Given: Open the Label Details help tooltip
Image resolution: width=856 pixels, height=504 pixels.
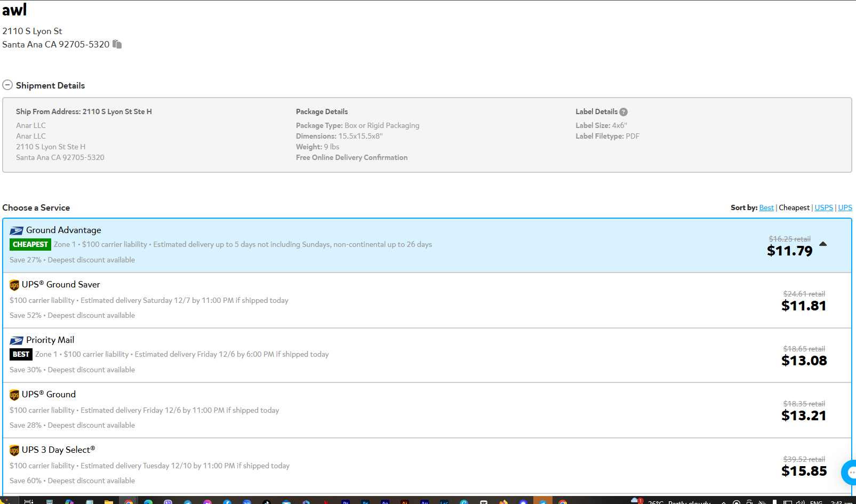Looking at the screenshot, I should (x=623, y=112).
